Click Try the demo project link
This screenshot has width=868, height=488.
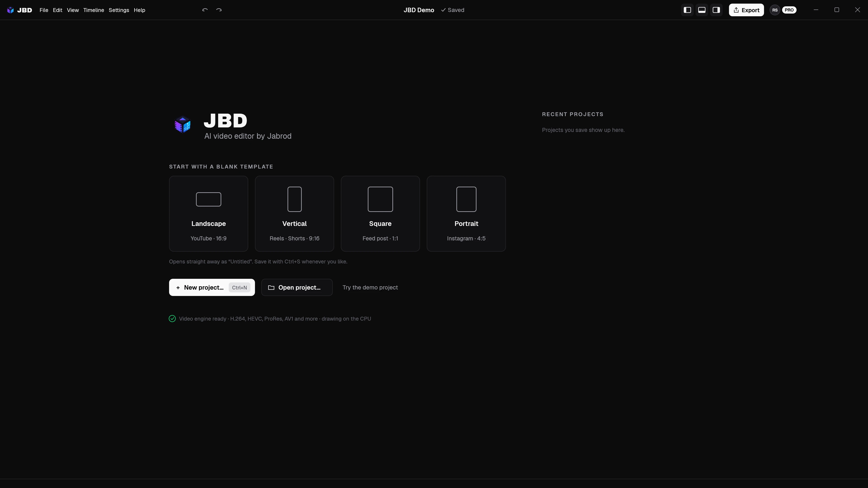pos(370,288)
